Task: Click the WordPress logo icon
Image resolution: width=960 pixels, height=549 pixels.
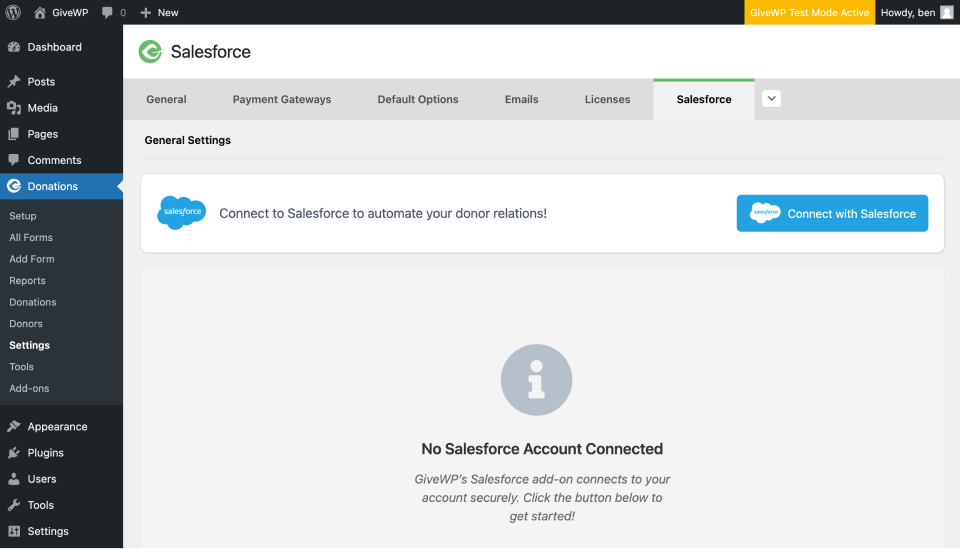Action: click(x=13, y=12)
